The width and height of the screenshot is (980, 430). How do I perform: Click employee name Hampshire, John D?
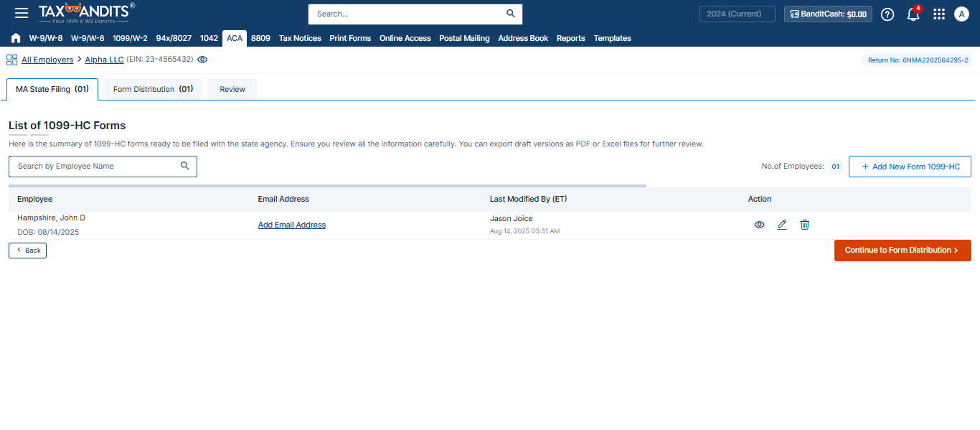coord(51,218)
